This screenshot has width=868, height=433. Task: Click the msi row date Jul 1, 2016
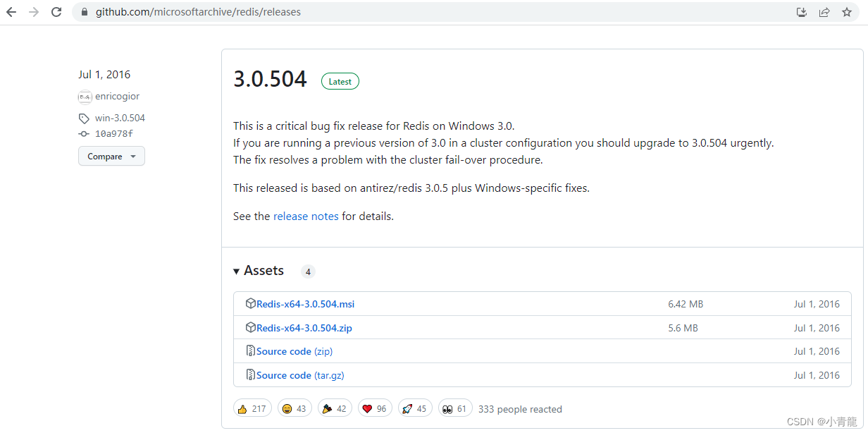[817, 304]
